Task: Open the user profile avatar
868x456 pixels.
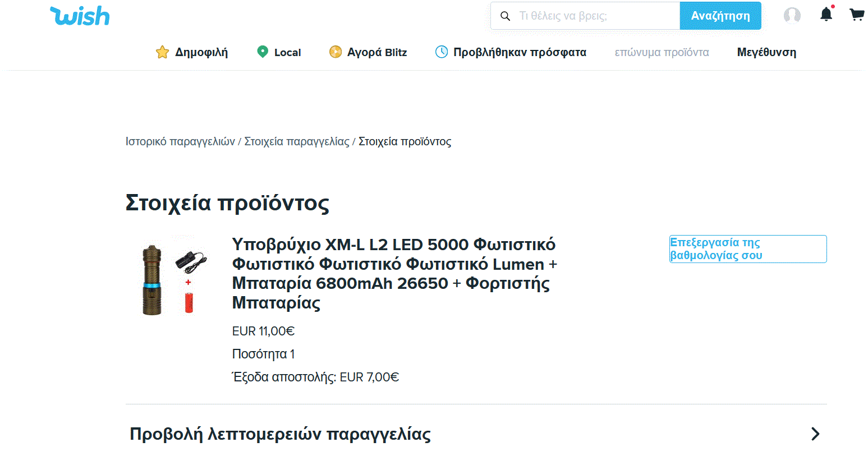Action: click(x=792, y=15)
